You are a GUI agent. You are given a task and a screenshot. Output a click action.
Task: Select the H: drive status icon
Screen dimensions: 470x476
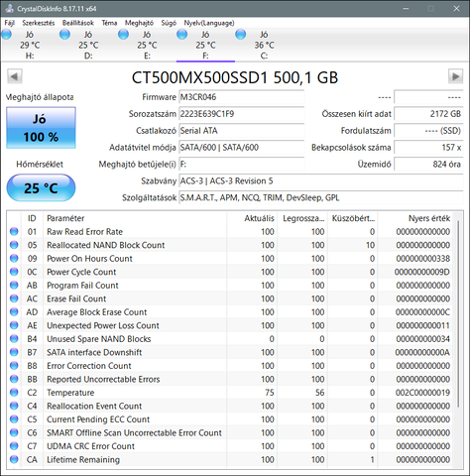coord(7,35)
